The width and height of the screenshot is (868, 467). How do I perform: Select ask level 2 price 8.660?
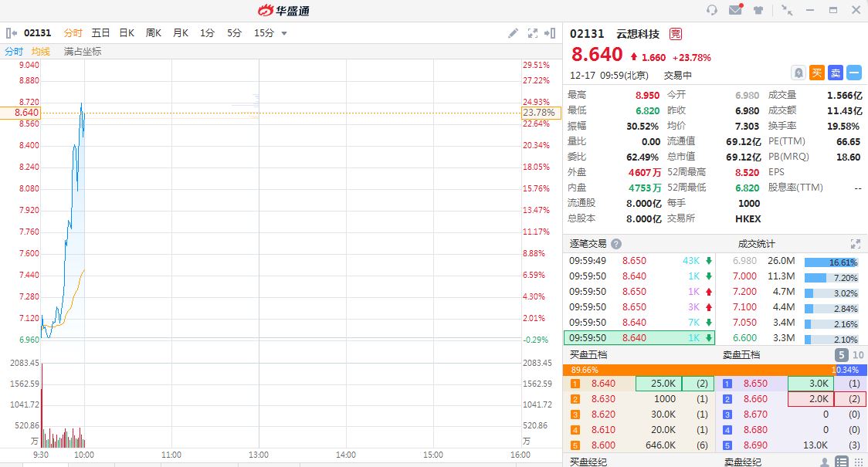(755, 399)
